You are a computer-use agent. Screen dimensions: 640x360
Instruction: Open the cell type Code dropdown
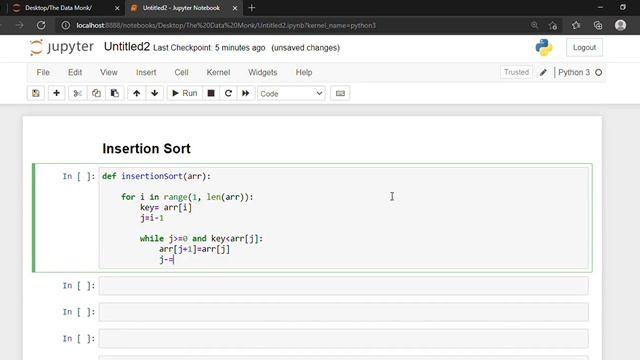click(291, 93)
